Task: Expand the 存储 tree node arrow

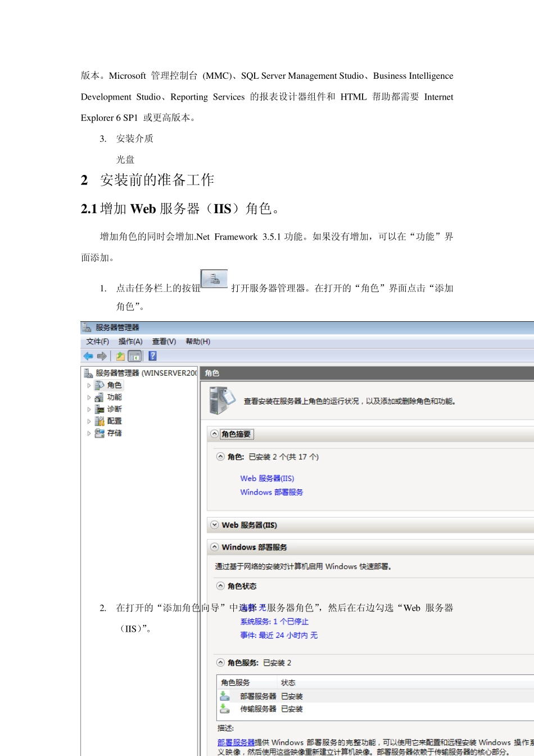Action: [x=89, y=433]
